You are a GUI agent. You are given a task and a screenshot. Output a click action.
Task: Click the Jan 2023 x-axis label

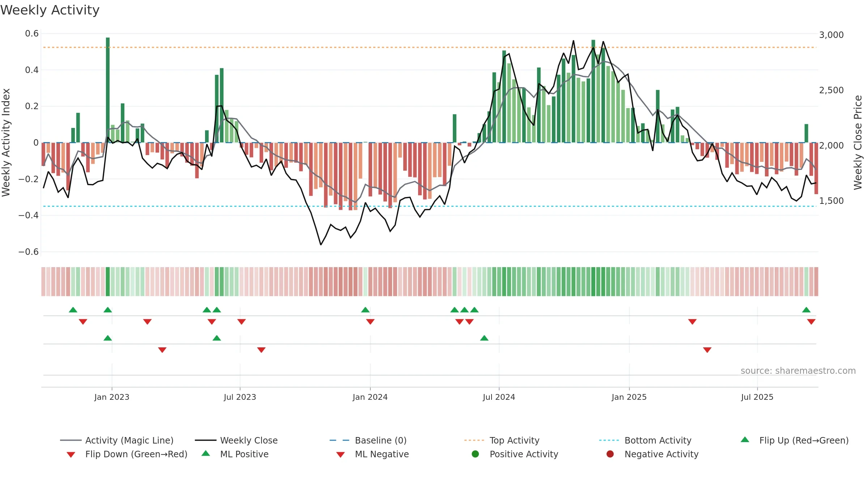click(112, 397)
